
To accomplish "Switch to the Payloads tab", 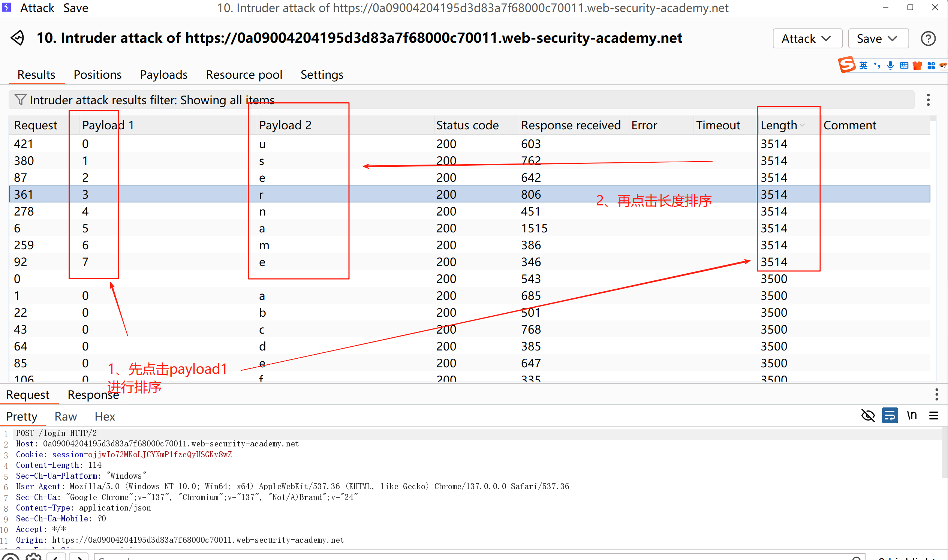I will point(163,75).
